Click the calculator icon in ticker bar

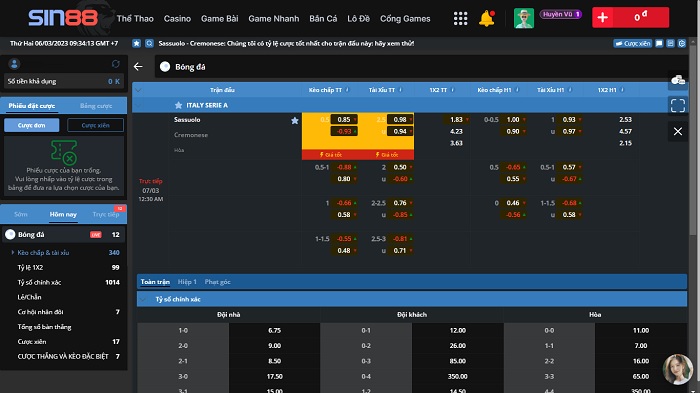pyautogui.click(x=670, y=43)
